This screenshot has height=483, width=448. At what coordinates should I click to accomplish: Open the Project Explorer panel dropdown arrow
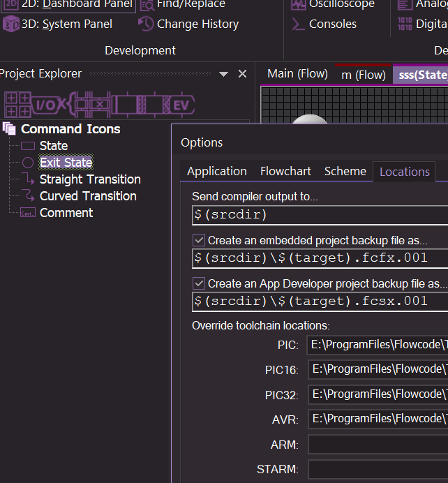point(223,74)
